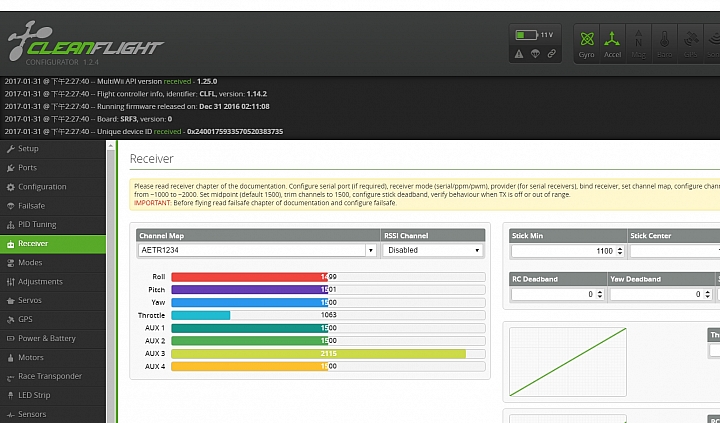Click the Configuration gear icon
The image size is (720, 423).
(10, 187)
